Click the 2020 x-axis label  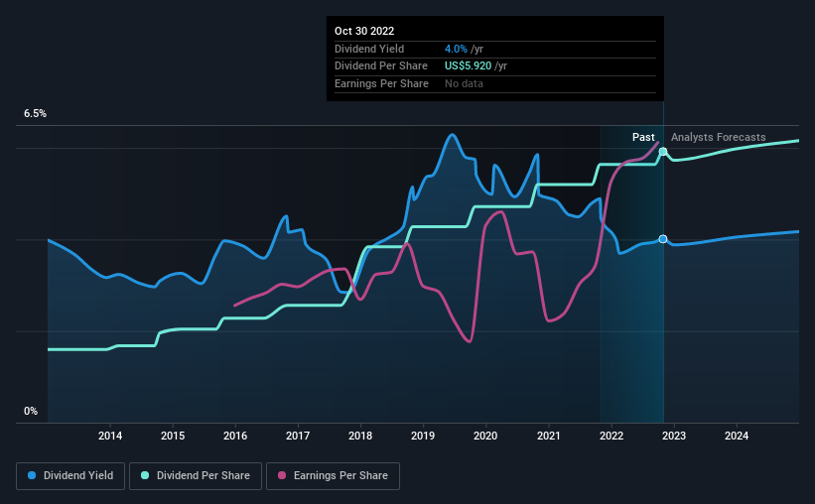click(485, 436)
